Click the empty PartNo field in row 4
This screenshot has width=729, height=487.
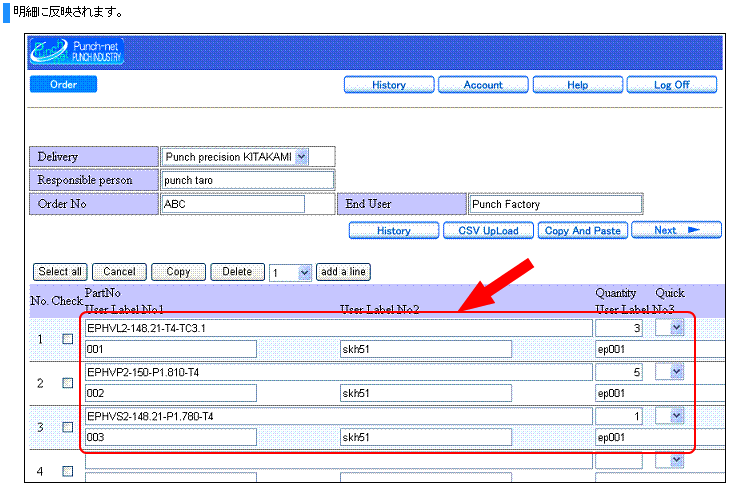coord(338,461)
